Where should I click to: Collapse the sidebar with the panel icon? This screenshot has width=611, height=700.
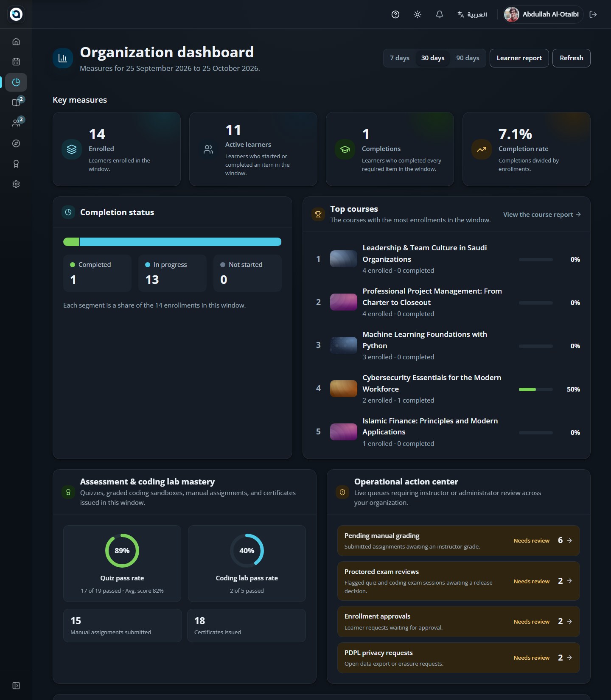tap(16, 686)
